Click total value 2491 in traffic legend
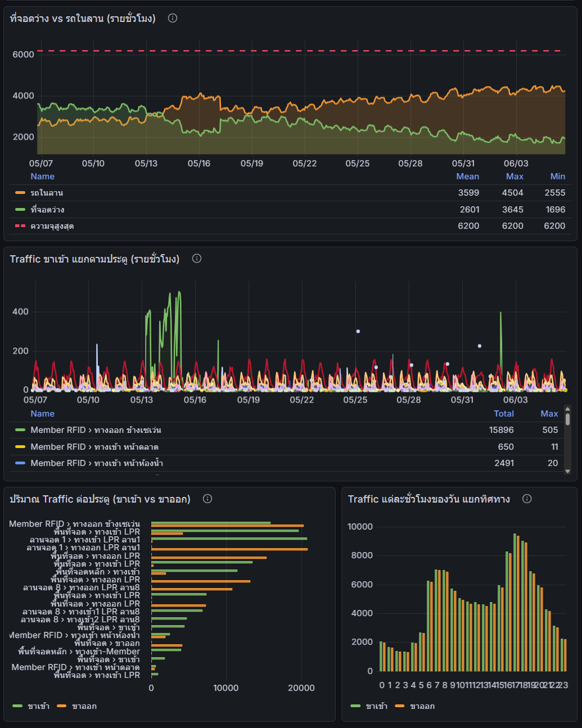The width and height of the screenshot is (582, 728). pos(504,463)
